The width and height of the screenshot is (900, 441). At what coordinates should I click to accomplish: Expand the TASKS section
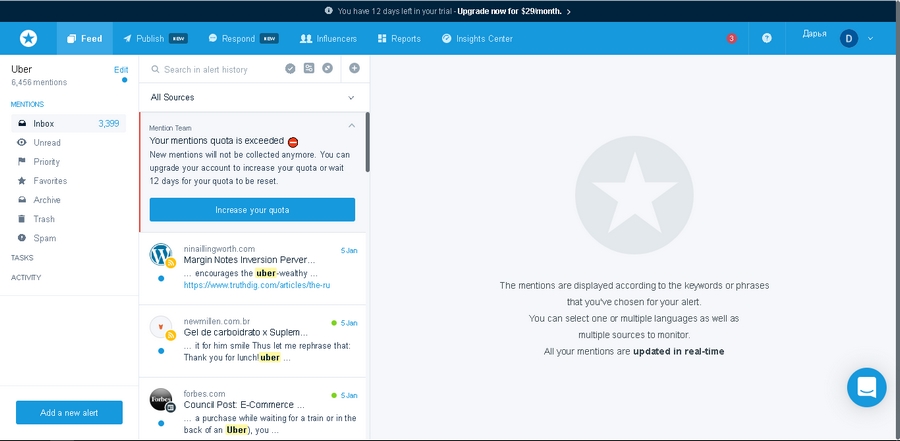point(22,258)
